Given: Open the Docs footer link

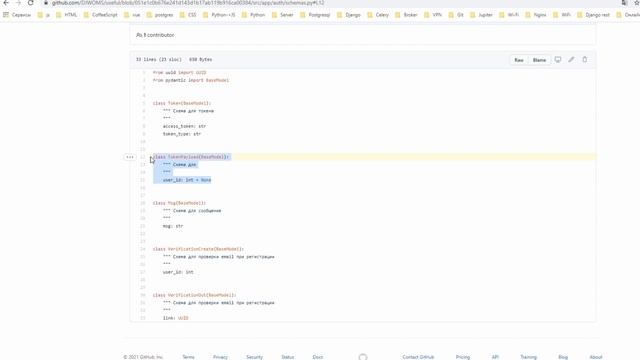Looking at the screenshot, I should (x=318, y=357).
